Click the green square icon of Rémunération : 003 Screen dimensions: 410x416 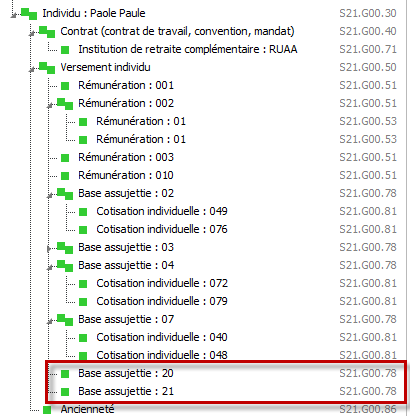pos(65,158)
